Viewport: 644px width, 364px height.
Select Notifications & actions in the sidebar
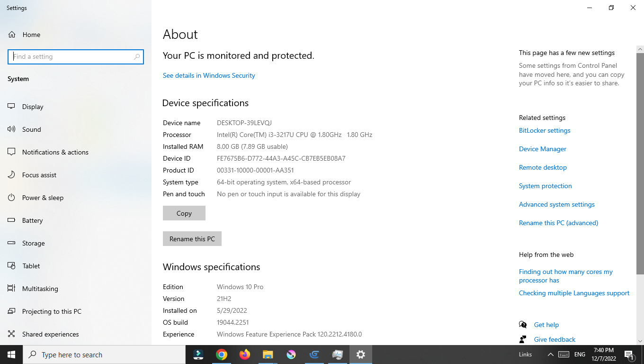pyautogui.click(x=55, y=152)
